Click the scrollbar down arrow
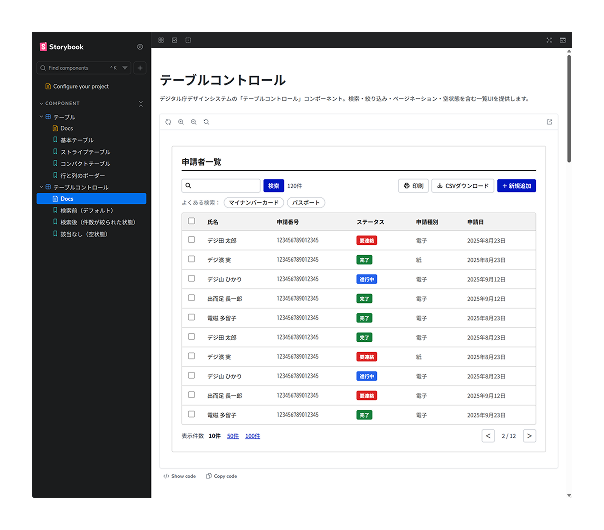Viewport: 604px width, 530px height. 569,495
